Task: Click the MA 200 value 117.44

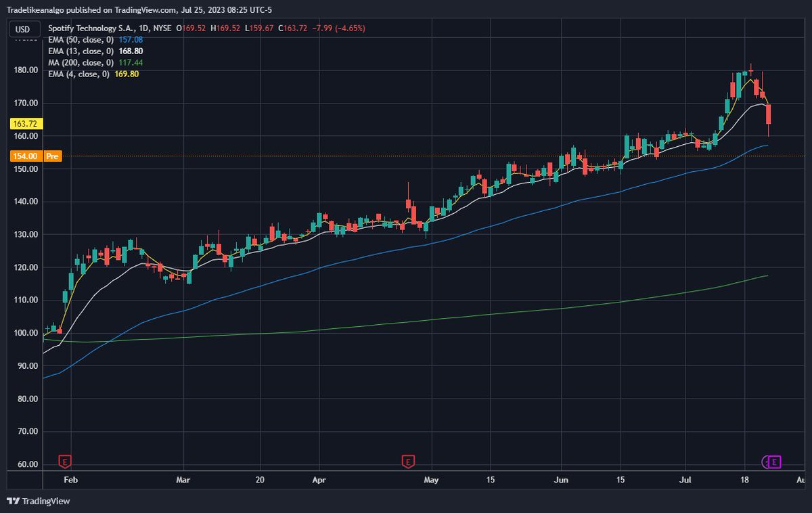Action: [x=130, y=63]
